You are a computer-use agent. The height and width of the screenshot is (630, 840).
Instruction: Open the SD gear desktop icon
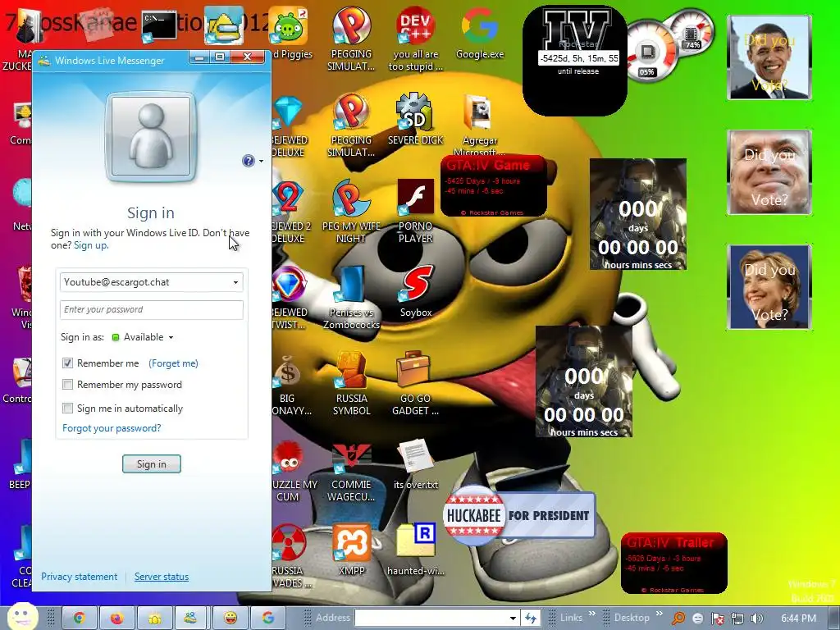click(x=416, y=119)
